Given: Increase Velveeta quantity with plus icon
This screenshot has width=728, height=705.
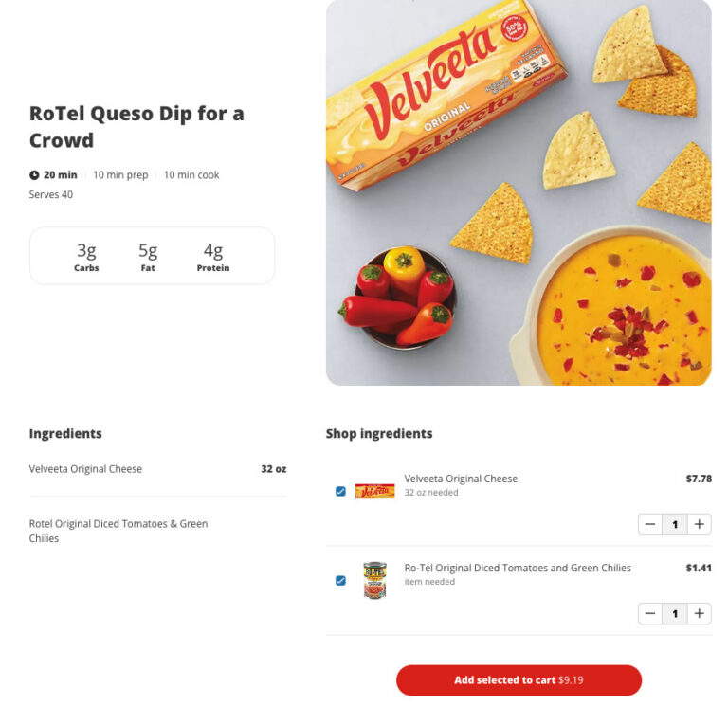Looking at the screenshot, I should (700, 524).
